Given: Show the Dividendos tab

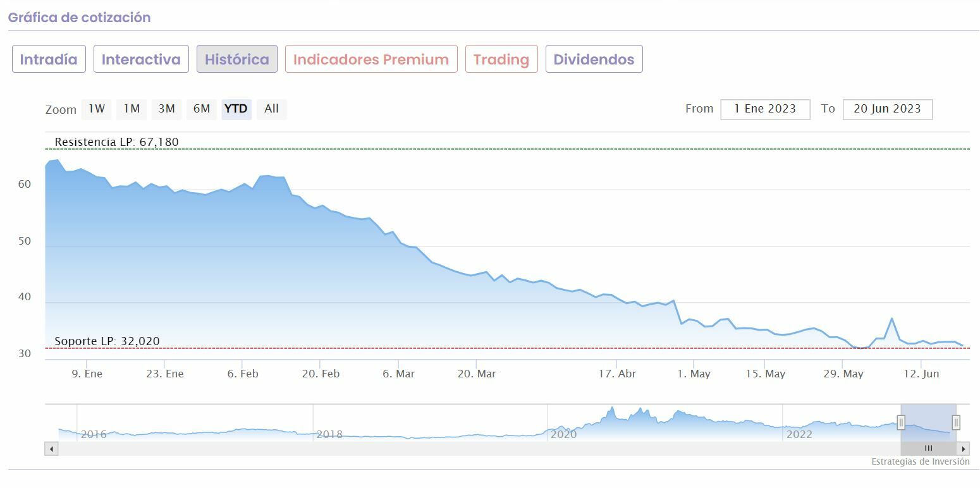Looking at the screenshot, I should click(594, 59).
